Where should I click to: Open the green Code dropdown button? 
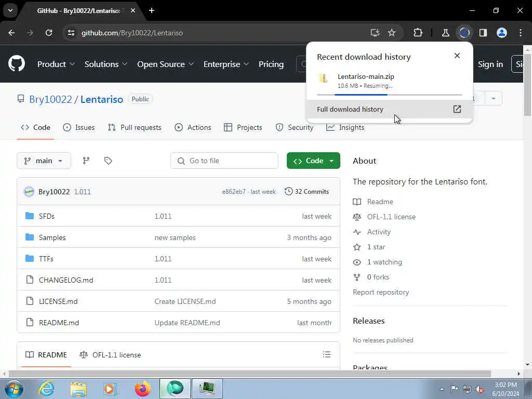pyautogui.click(x=313, y=161)
